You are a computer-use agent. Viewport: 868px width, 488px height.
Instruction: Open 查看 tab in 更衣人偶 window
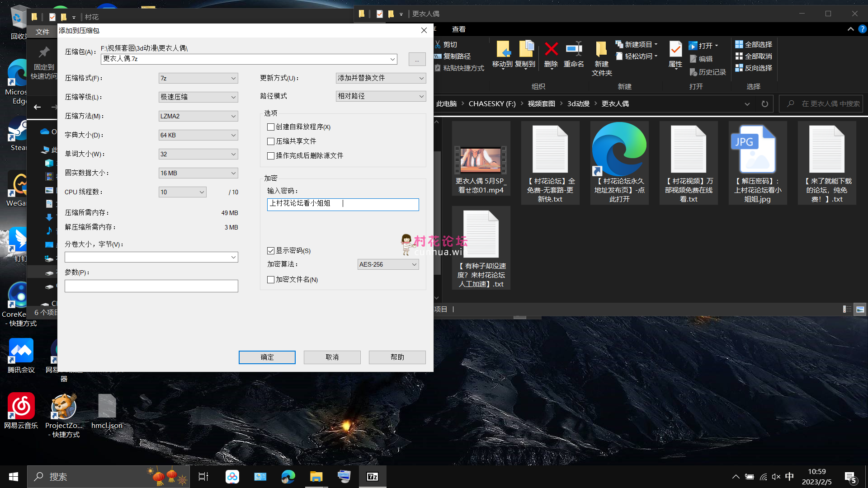[459, 29]
